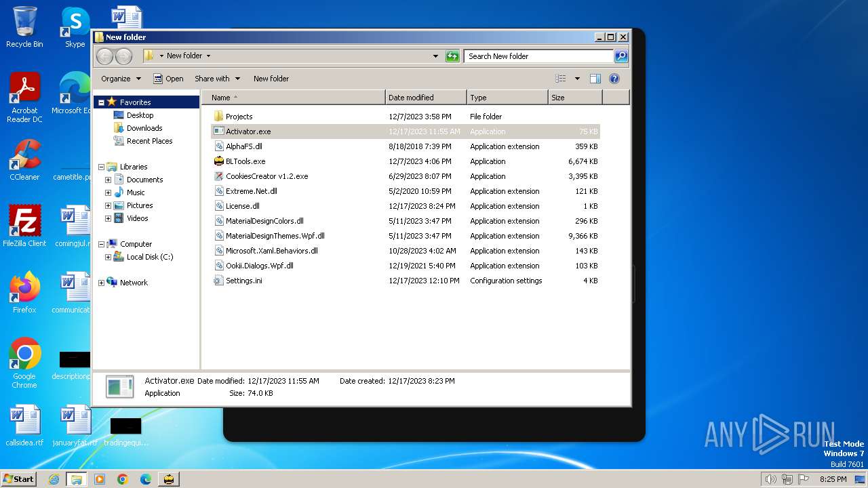Image resolution: width=868 pixels, height=488 pixels.
Task: Click the Explorer Back navigation arrow
Action: click(x=104, y=56)
